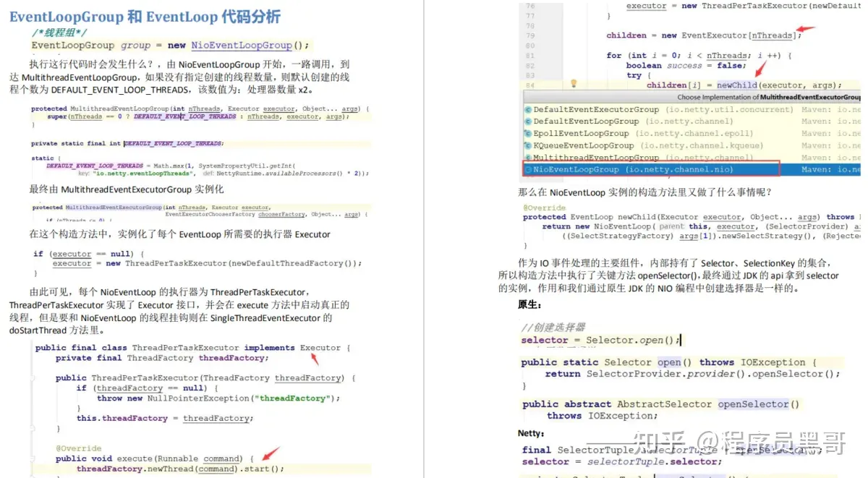
Task: Click the lightbulb intention icon at line 84
Action: (574, 84)
